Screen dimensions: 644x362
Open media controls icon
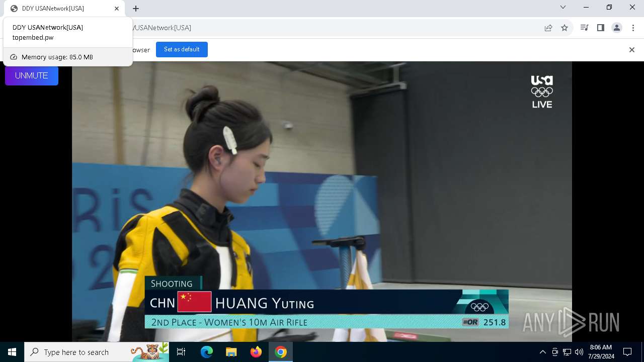[x=584, y=28]
